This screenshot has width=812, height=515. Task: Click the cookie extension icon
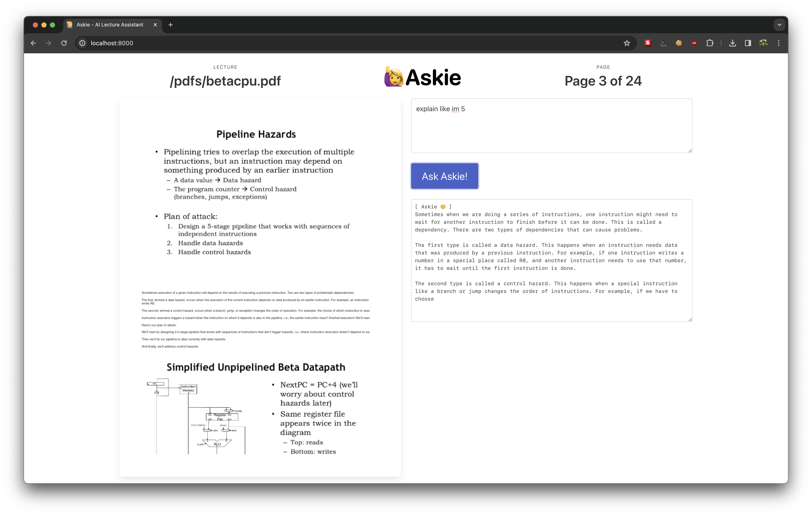(x=679, y=43)
